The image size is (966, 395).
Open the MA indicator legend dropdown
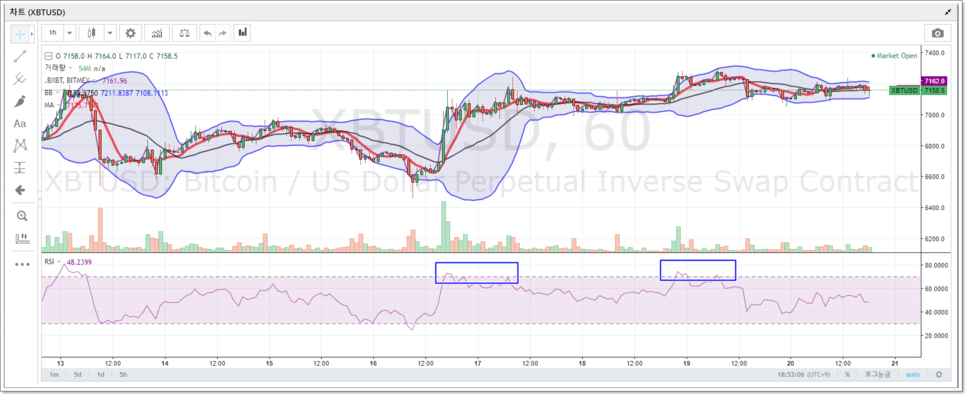(x=59, y=105)
